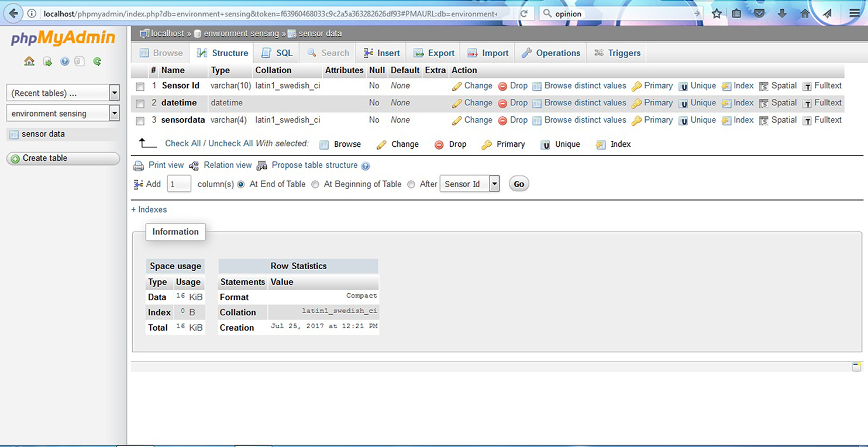The width and height of the screenshot is (868, 447).
Task: Click the Check All link
Action: (x=182, y=143)
